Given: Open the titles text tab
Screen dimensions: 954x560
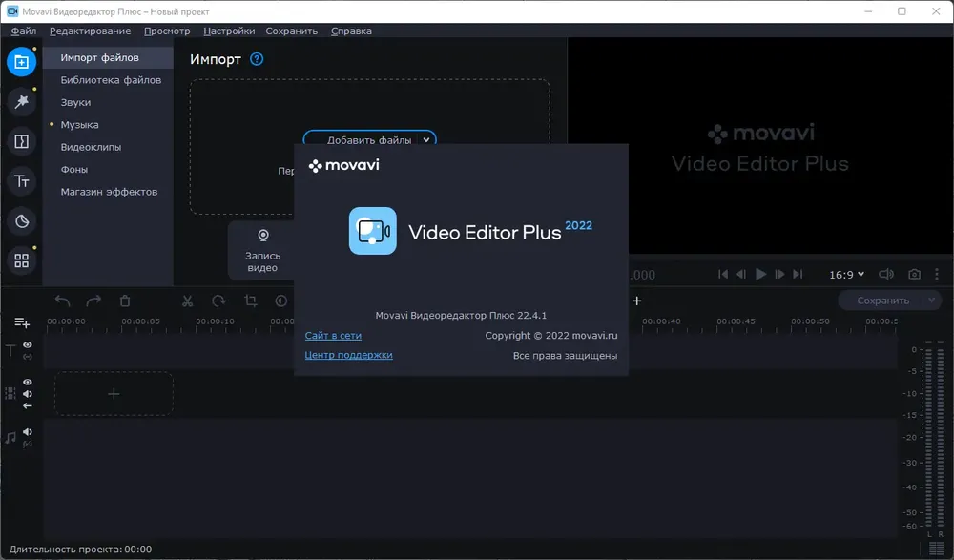Looking at the screenshot, I should point(21,181).
